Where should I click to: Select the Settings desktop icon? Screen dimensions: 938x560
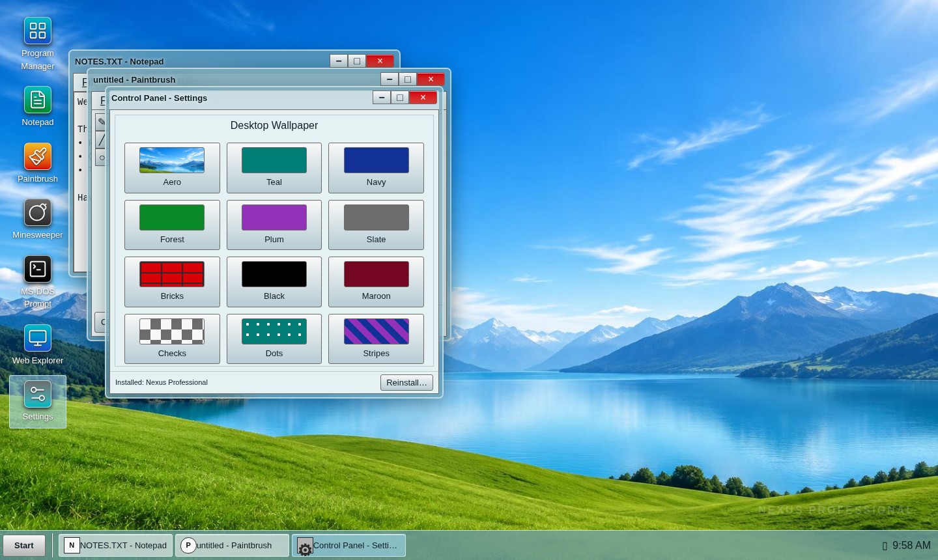(x=38, y=402)
